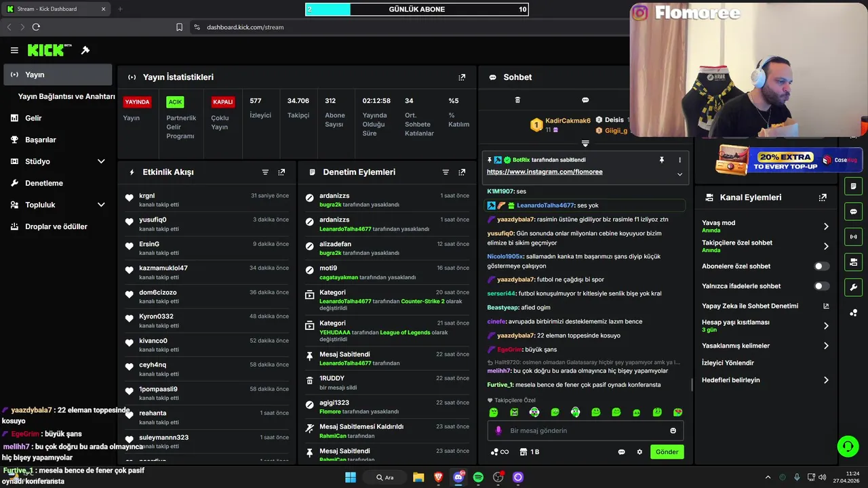Open Yayın Bağlantısı ve Anahtarı in the sidebar
Image resolution: width=868 pixels, height=488 pixels.
66,96
